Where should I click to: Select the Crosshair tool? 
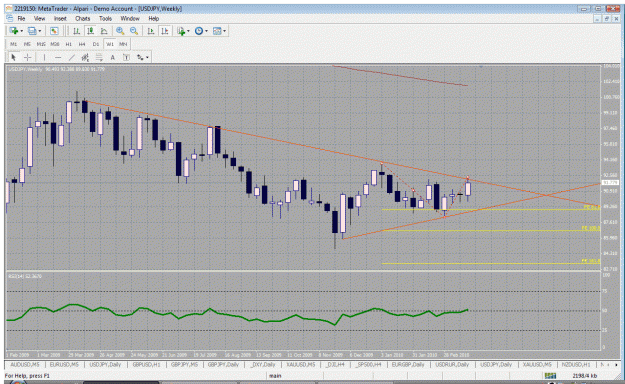click(x=28, y=57)
